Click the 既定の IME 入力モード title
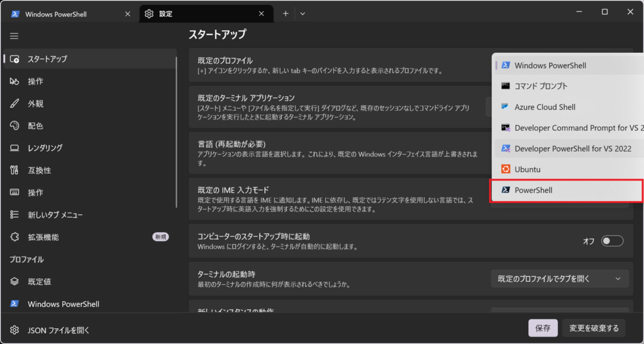The image size is (644, 344). [233, 190]
